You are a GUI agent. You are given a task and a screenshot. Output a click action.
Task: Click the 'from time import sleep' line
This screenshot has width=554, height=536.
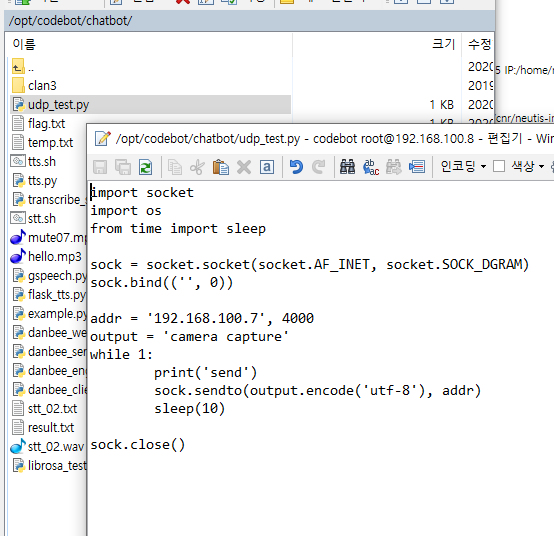178,229
